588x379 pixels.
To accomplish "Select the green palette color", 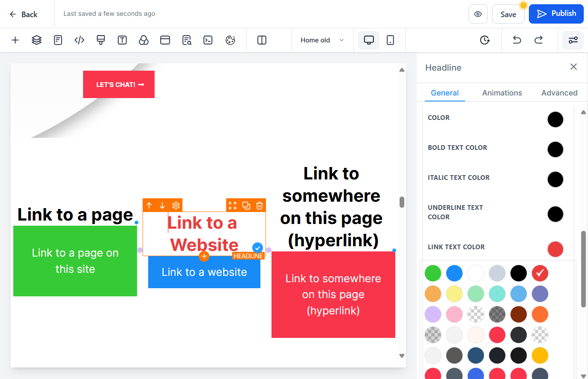I will pos(433,273).
